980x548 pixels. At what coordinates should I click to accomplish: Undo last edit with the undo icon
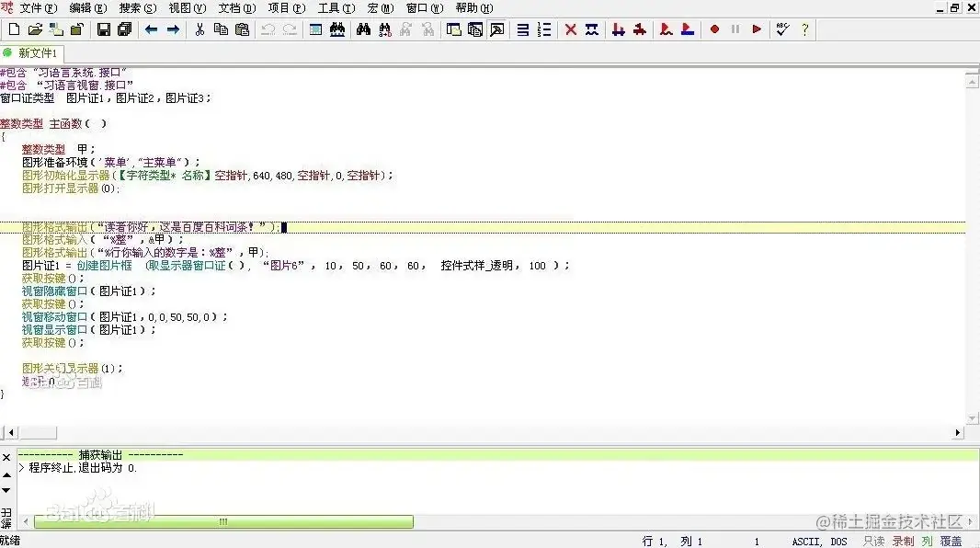click(x=268, y=29)
